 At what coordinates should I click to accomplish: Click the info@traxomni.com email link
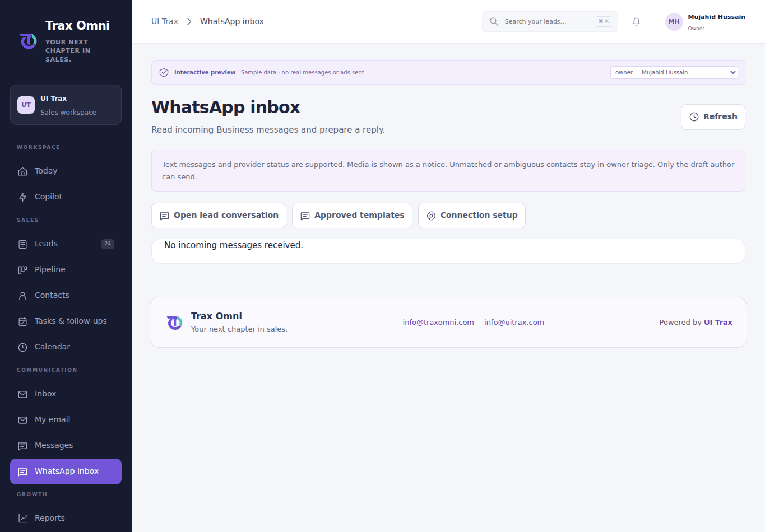pyautogui.click(x=438, y=322)
